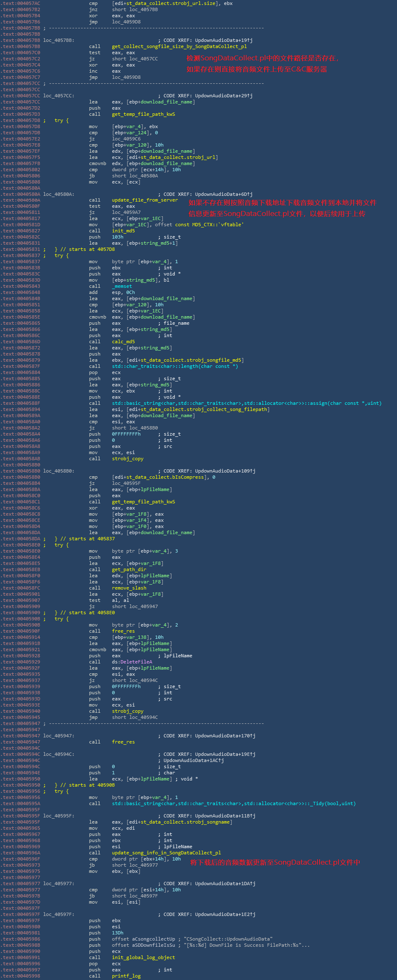Open the update_file_from_server function reference
This screenshot has height=980, width=397.
click(x=145, y=200)
